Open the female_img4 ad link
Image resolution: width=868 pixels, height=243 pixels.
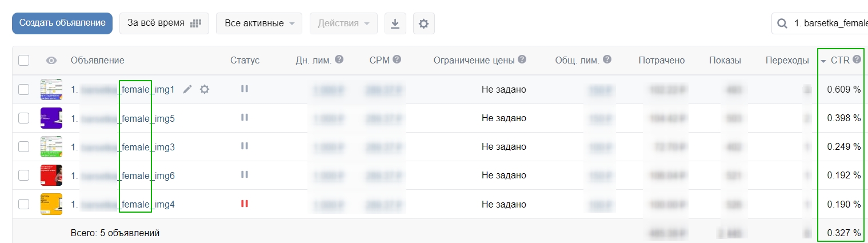click(x=123, y=204)
